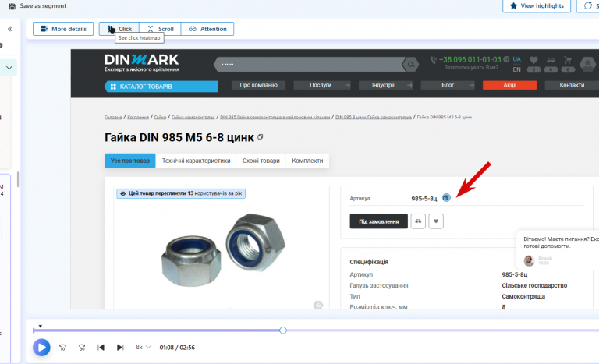Show the Scroll heatmap
Viewport: 599px width, 364px height.
tap(160, 29)
